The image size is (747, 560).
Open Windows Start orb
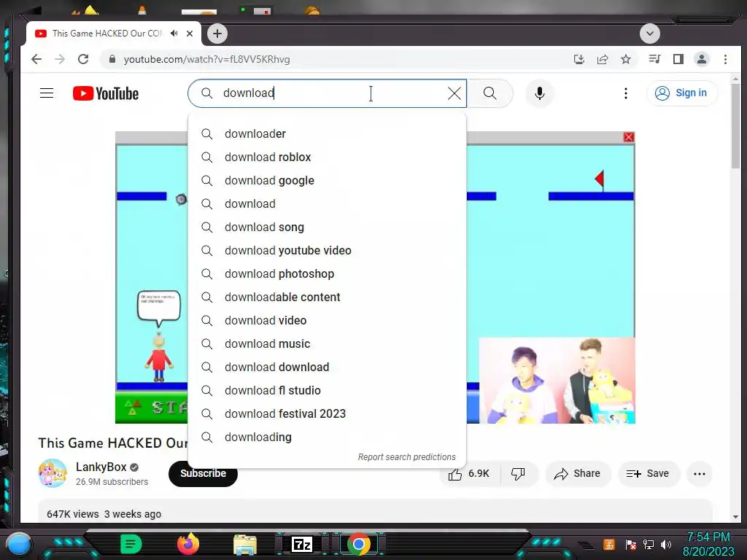(x=19, y=544)
